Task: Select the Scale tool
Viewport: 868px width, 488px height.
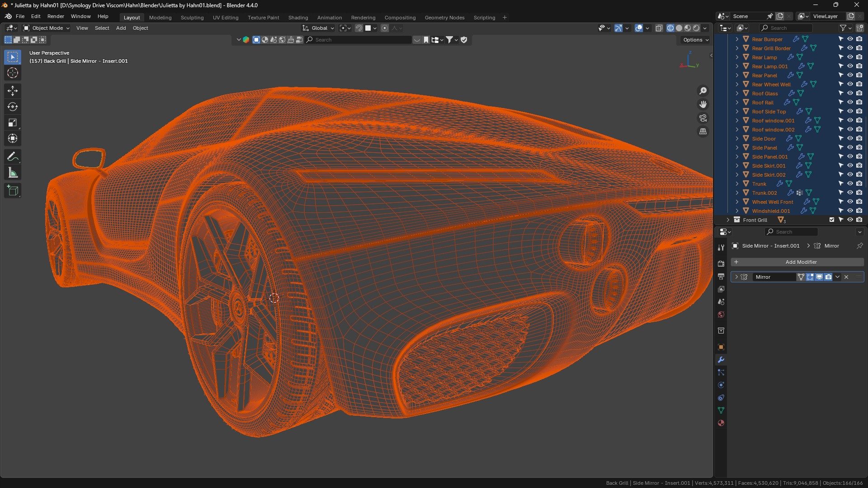Action: click(13, 123)
